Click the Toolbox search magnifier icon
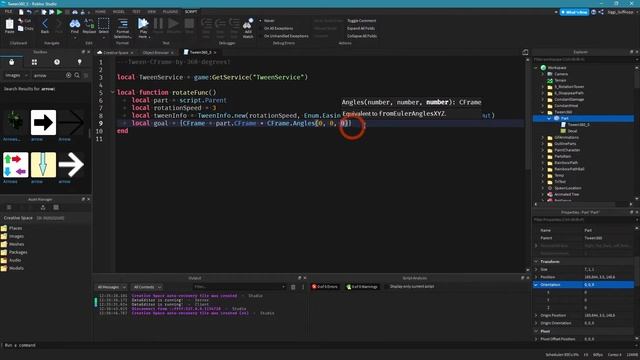640x360 pixels. 77,76
